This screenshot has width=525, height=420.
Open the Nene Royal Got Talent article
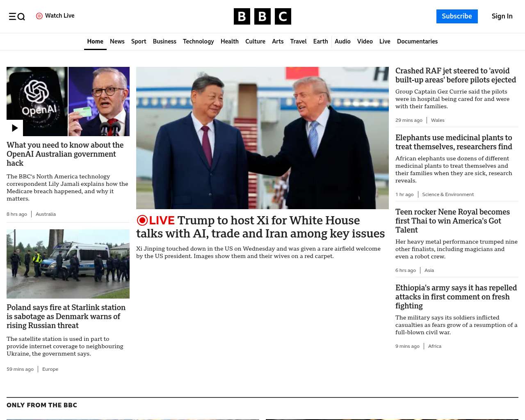pyautogui.click(x=452, y=221)
